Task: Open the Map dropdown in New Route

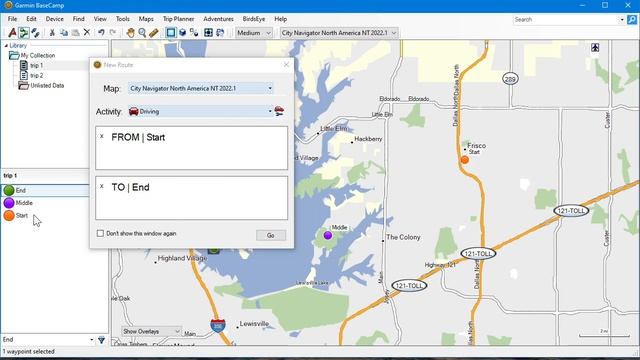Action: [200, 88]
